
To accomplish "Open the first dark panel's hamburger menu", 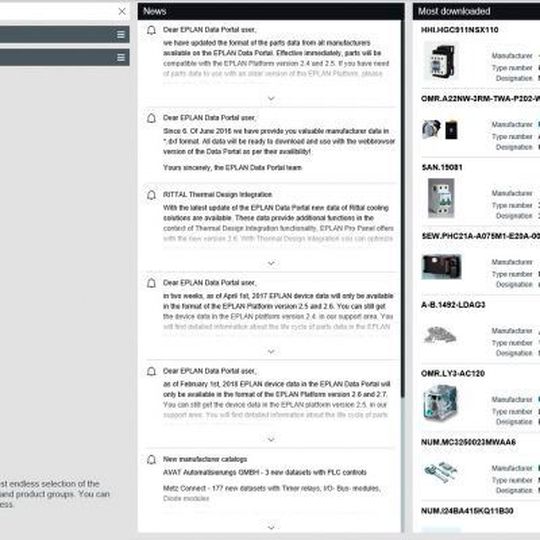I will click(121, 34).
